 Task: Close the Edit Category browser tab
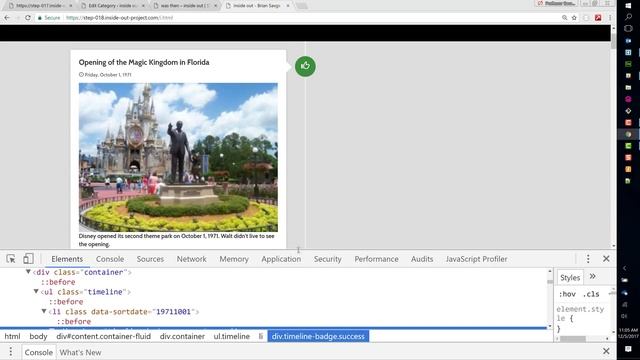tap(143, 6)
